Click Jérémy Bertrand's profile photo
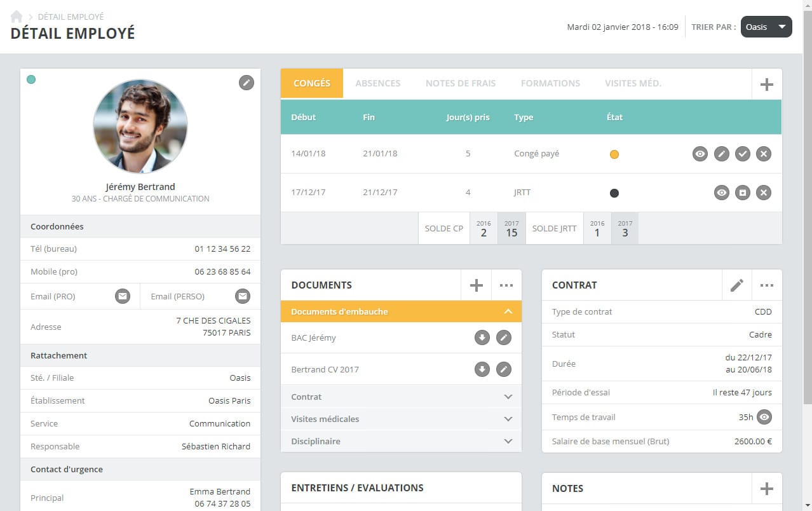812x511 pixels. tap(140, 126)
